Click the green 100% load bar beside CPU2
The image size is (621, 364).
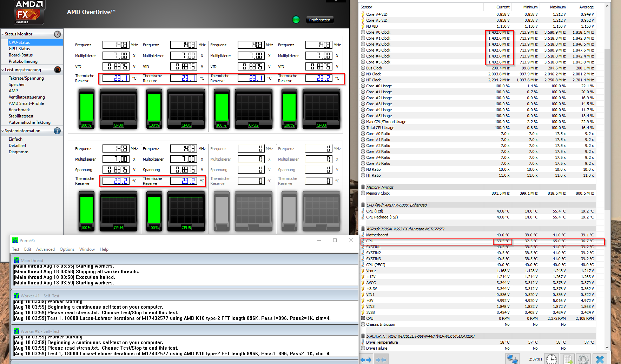tap(222, 109)
